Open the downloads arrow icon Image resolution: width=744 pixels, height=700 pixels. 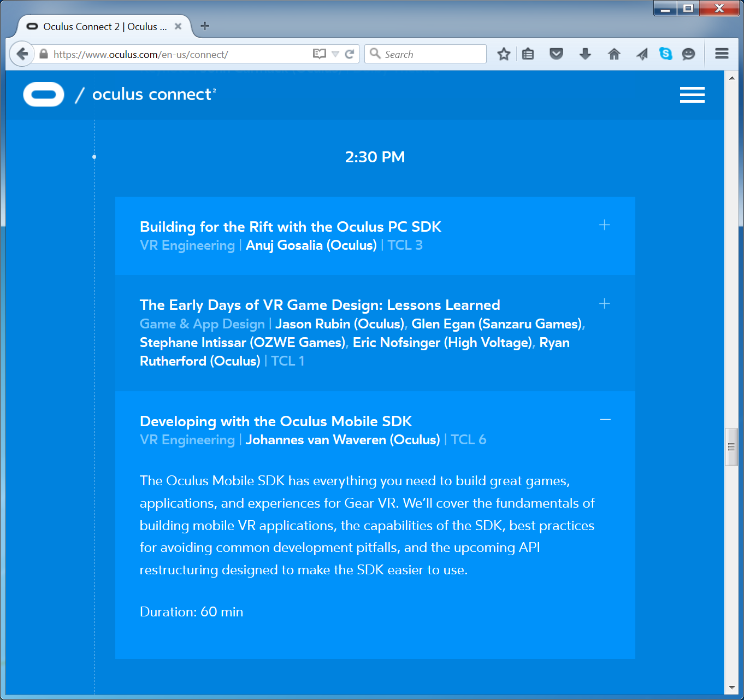pos(585,54)
